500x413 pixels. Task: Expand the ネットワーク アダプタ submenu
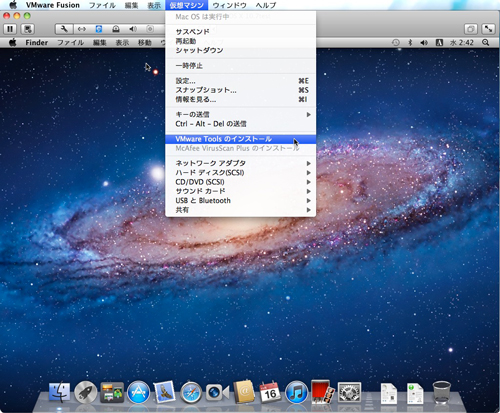coord(240,163)
